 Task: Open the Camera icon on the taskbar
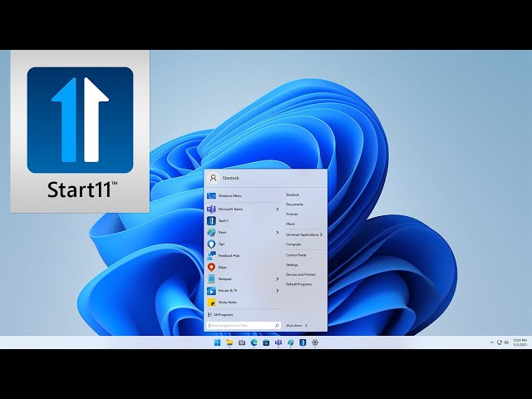pyautogui.click(x=242, y=342)
